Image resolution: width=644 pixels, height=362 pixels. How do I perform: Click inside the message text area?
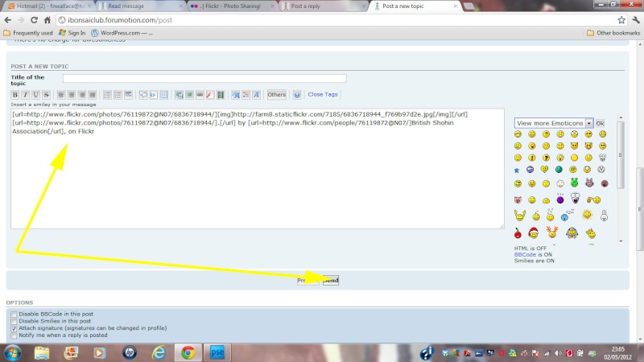click(258, 169)
